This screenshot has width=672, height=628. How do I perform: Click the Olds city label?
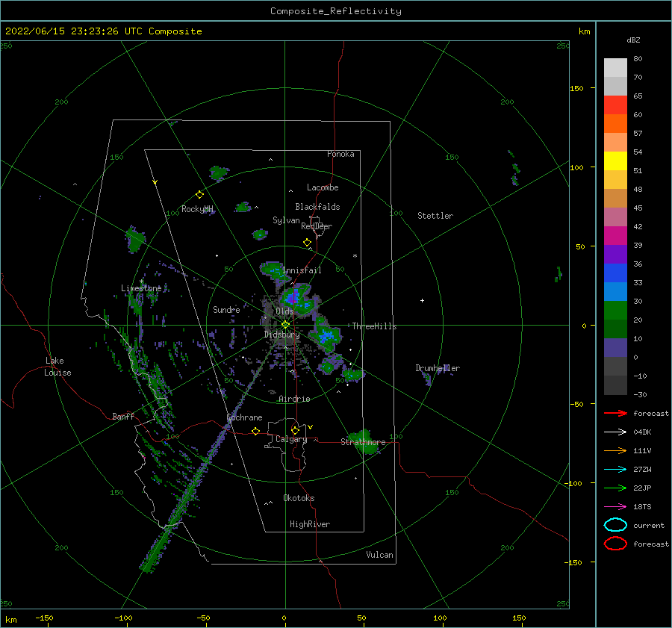[284, 311]
